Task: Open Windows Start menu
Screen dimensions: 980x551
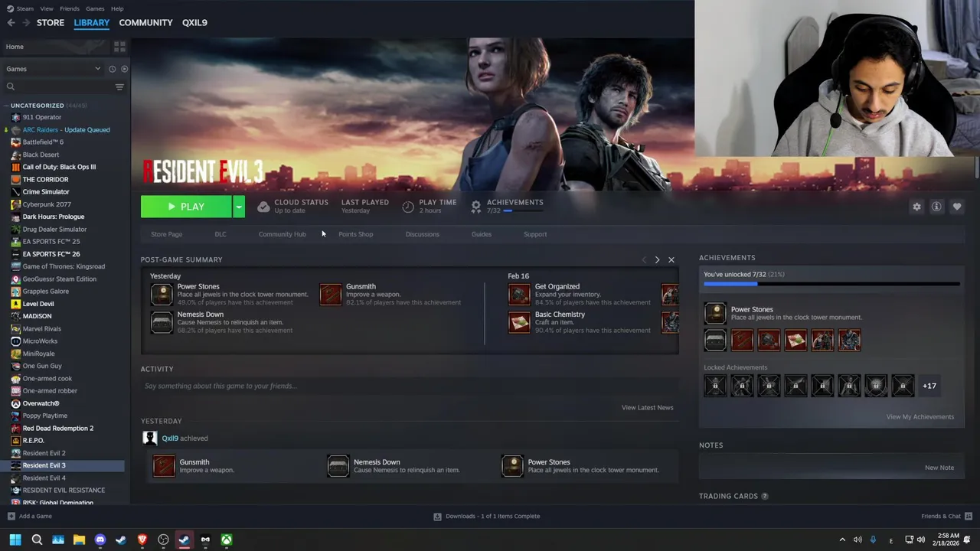Action: (x=15, y=540)
